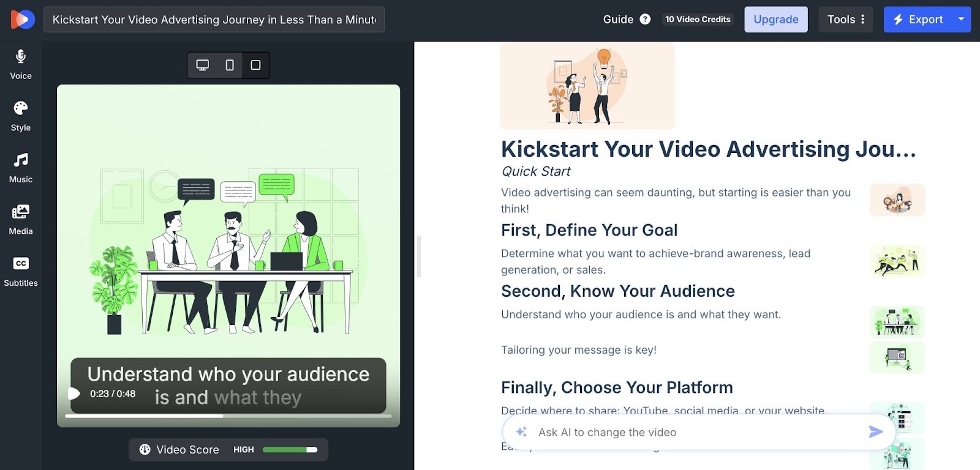Click the Upgrade button
Screen dimensions: 980x470
tap(776, 20)
